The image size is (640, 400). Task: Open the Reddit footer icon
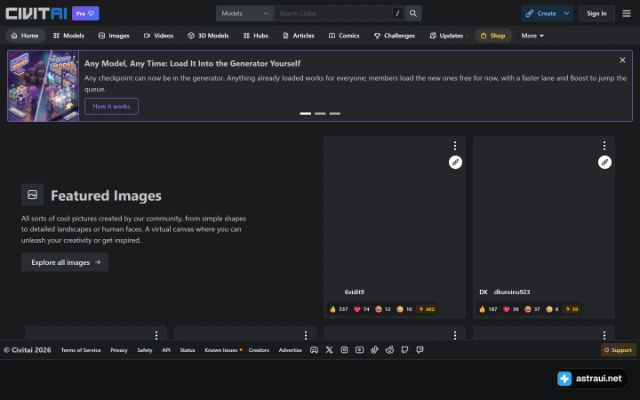(389, 350)
